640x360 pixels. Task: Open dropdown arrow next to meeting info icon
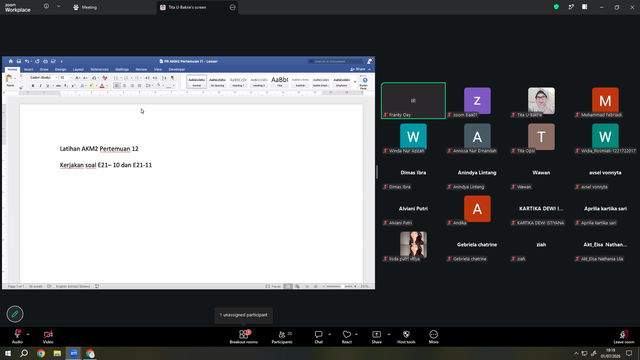[58, 7]
